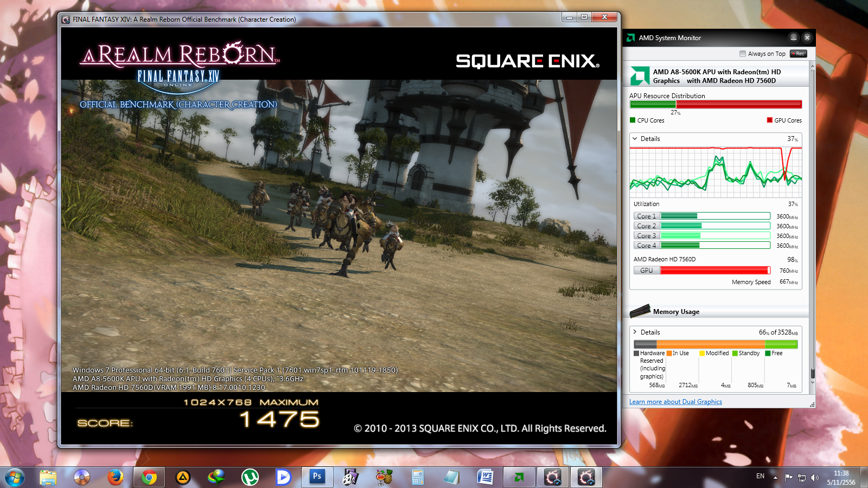
Task: Expand the Memory Usage Details section
Action: coord(635,332)
